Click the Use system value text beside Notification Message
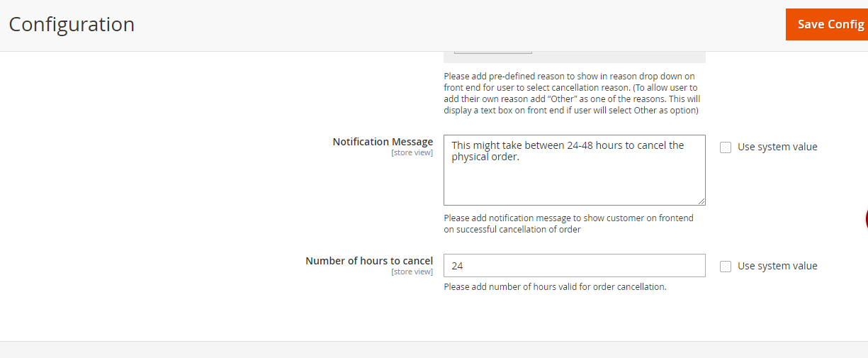Image resolution: width=868 pixels, height=358 pixels. [777, 147]
